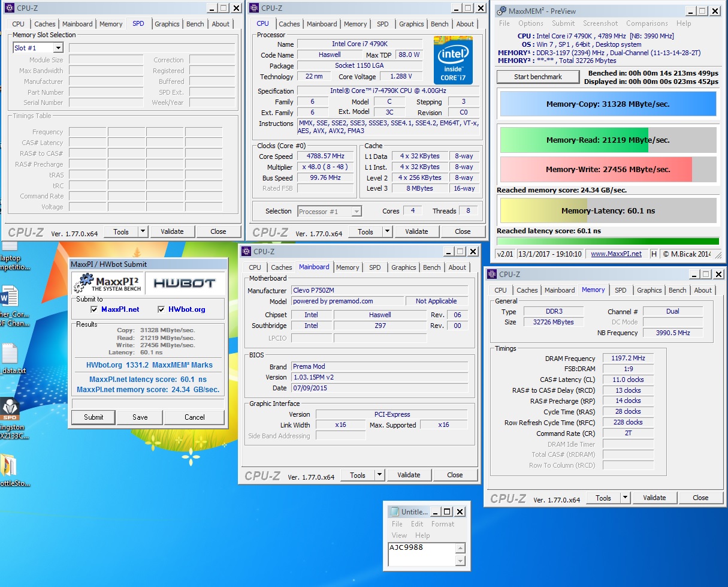Click DRAM Frequency value 1197.2 MHz
728x587 pixels.
tap(627, 358)
